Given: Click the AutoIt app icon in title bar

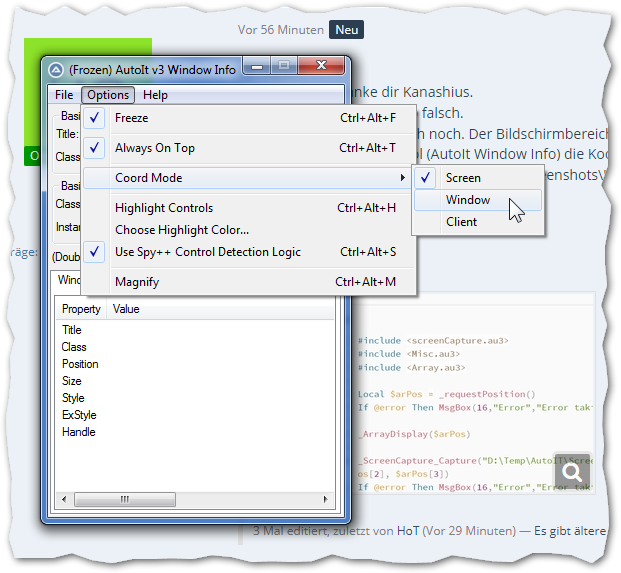Looking at the screenshot, I should pyautogui.click(x=56, y=70).
